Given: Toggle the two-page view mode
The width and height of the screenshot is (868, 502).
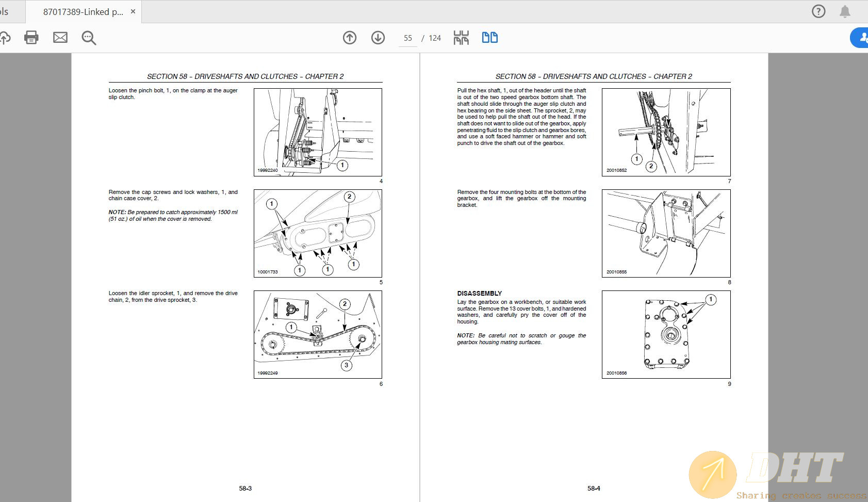Looking at the screenshot, I should (489, 38).
